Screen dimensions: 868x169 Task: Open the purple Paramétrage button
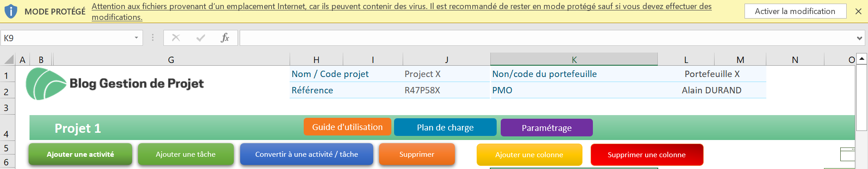(x=547, y=128)
